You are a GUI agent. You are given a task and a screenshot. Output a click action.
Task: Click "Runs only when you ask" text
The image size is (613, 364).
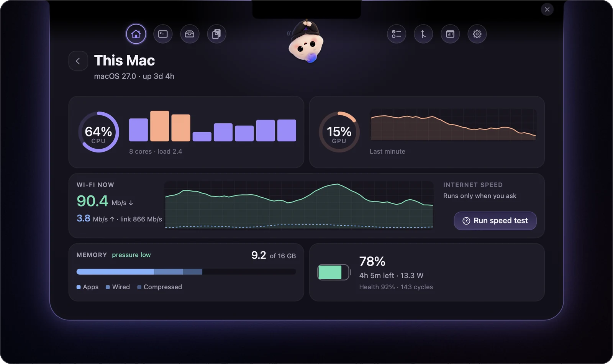pos(480,196)
